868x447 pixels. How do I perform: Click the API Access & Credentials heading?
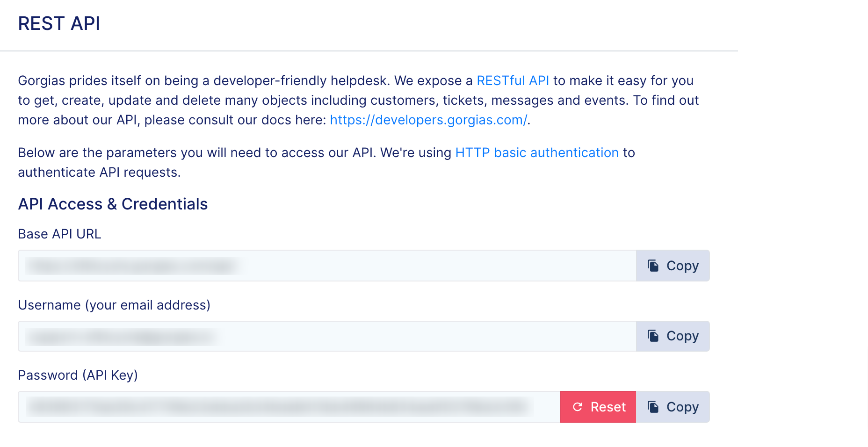113,204
